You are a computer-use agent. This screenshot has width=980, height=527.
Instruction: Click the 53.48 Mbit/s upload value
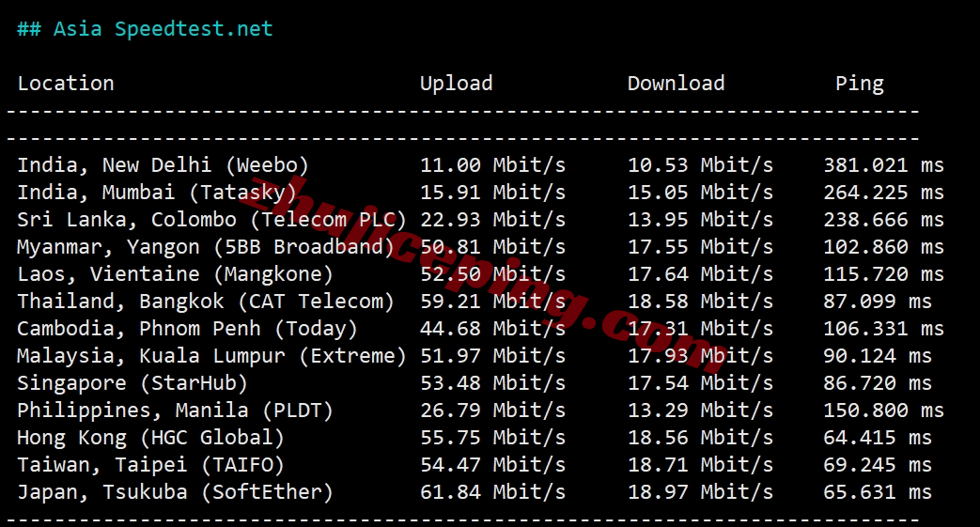pos(492,382)
